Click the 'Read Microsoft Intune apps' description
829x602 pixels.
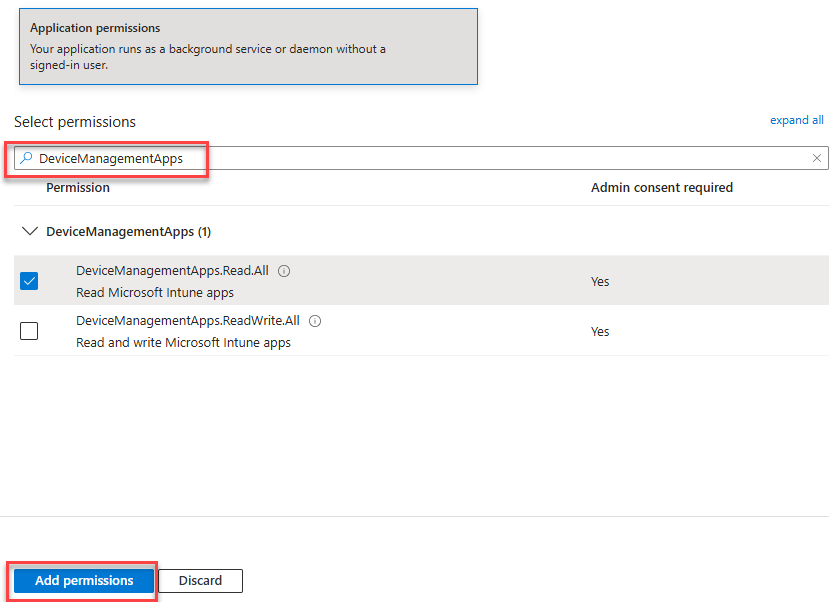tap(154, 292)
